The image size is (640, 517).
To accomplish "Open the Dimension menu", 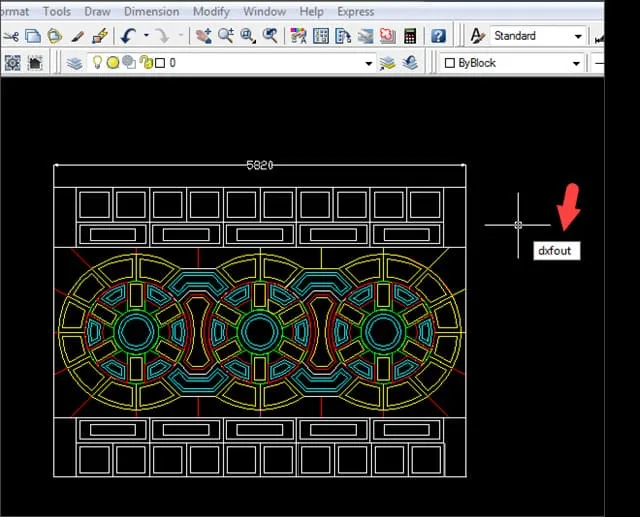I will [153, 12].
